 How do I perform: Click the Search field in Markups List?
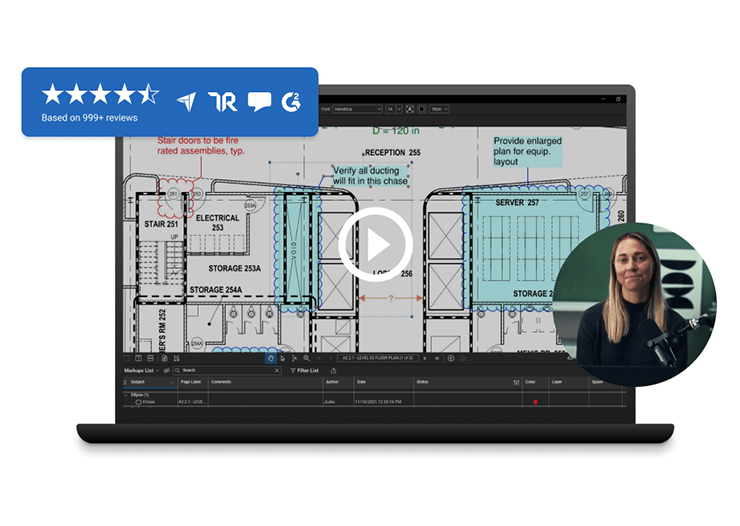[x=225, y=370]
